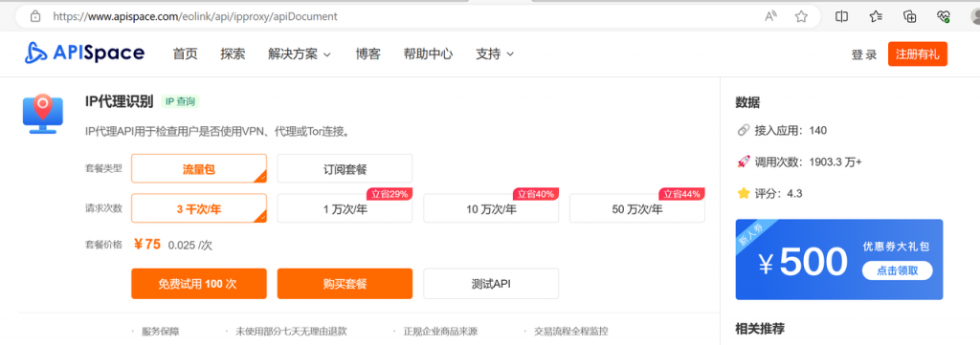Click the browser address bar URL

click(195, 17)
